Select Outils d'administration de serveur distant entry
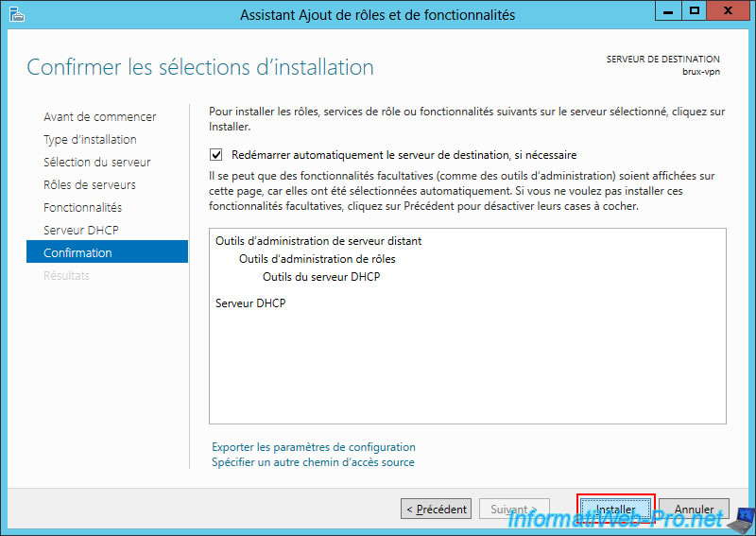 [x=318, y=241]
